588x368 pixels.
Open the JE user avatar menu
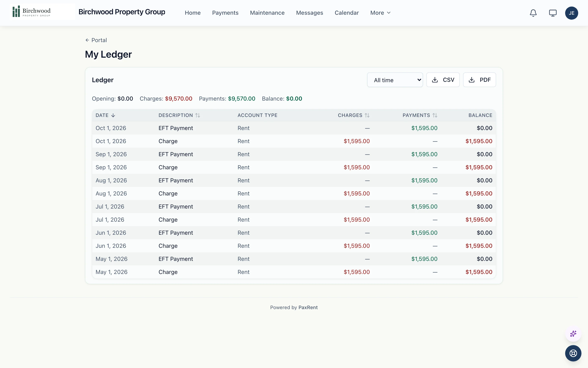point(571,13)
